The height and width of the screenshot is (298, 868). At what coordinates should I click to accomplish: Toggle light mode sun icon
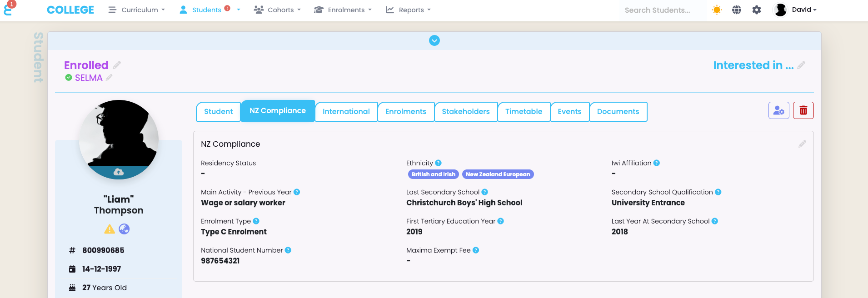pyautogui.click(x=717, y=10)
